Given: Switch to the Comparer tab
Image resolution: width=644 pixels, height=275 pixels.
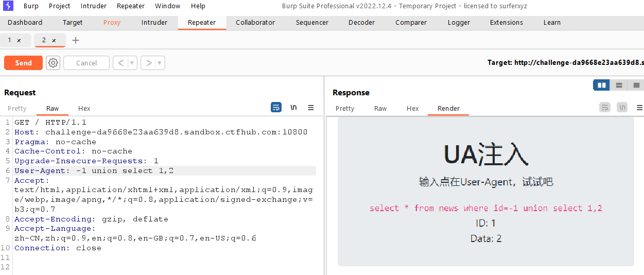Looking at the screenshot, I should [x=411, y=23].
